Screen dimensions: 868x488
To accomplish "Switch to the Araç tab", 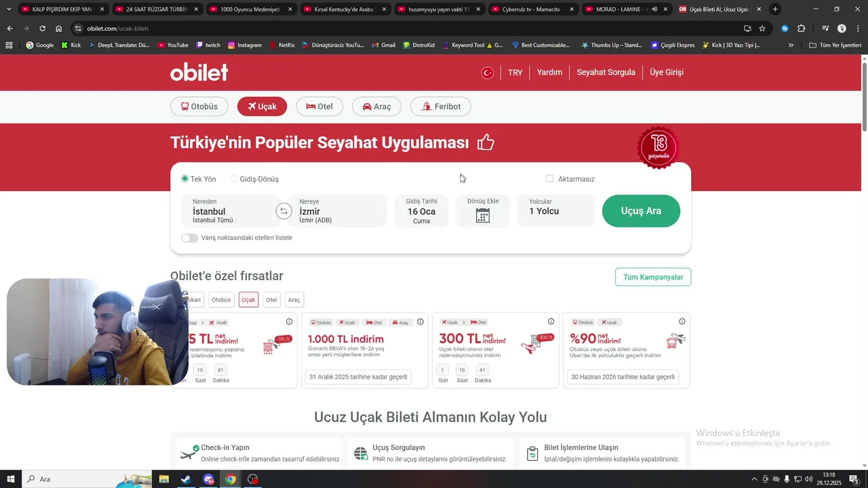I will coord(376,106).
